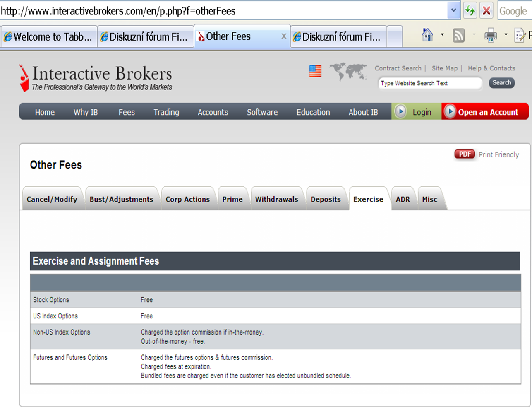Screen dimensions: 532x412
Task: Click the Search button
Action: click(x=502, y=83)
